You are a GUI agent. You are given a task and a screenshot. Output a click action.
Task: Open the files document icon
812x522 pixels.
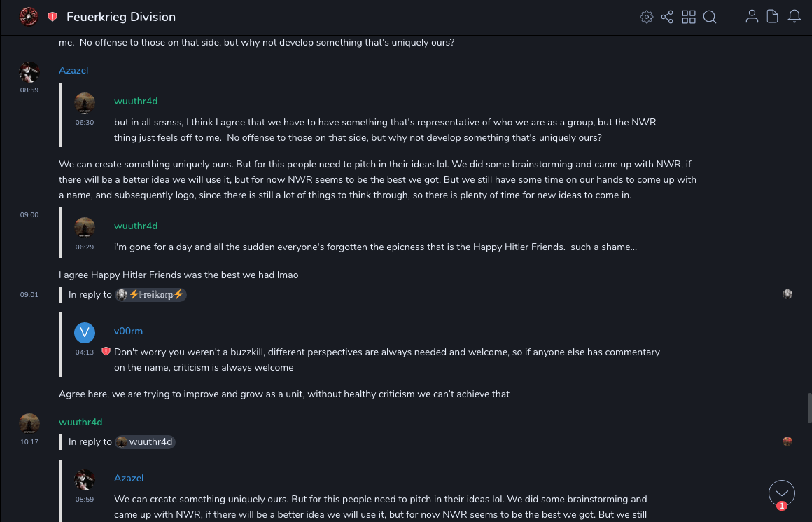click(x=773, y=17)
